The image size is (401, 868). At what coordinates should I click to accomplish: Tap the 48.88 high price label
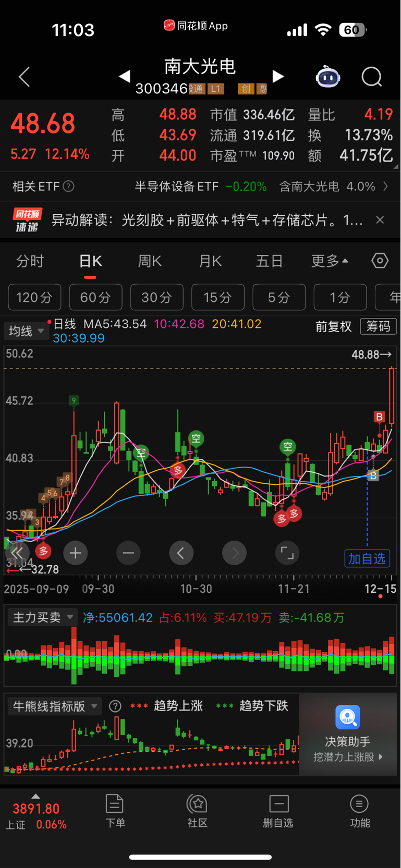tap(371, 354)
